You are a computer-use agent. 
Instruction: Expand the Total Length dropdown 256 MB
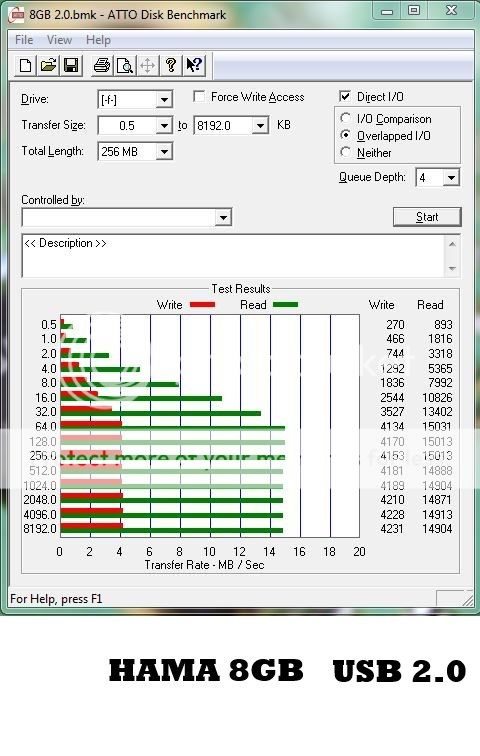tap(164, 152)
